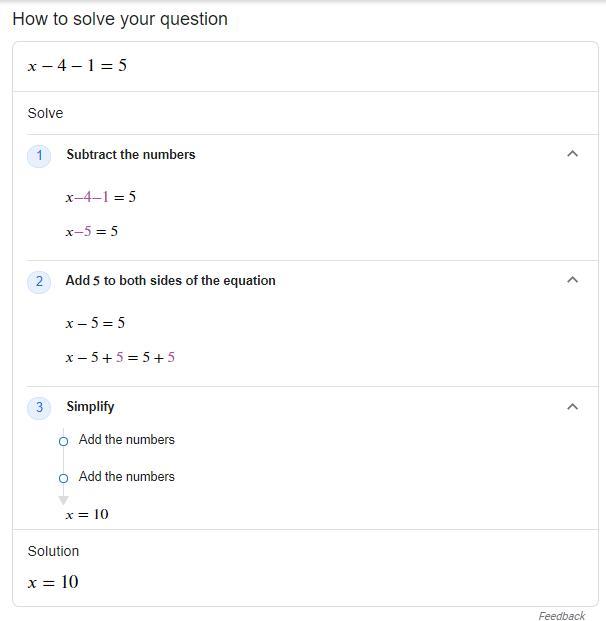Click the final solution x = 10

(x=53, y=582)
